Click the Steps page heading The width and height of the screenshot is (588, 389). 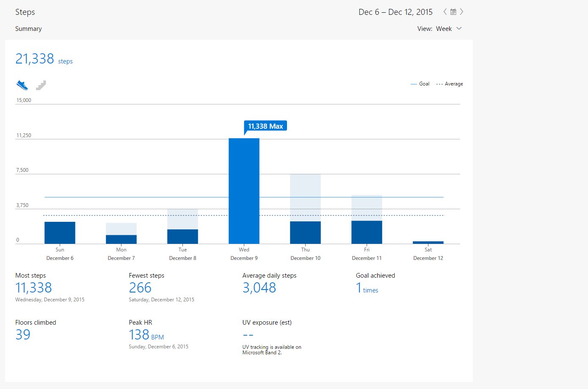(25, 12)
